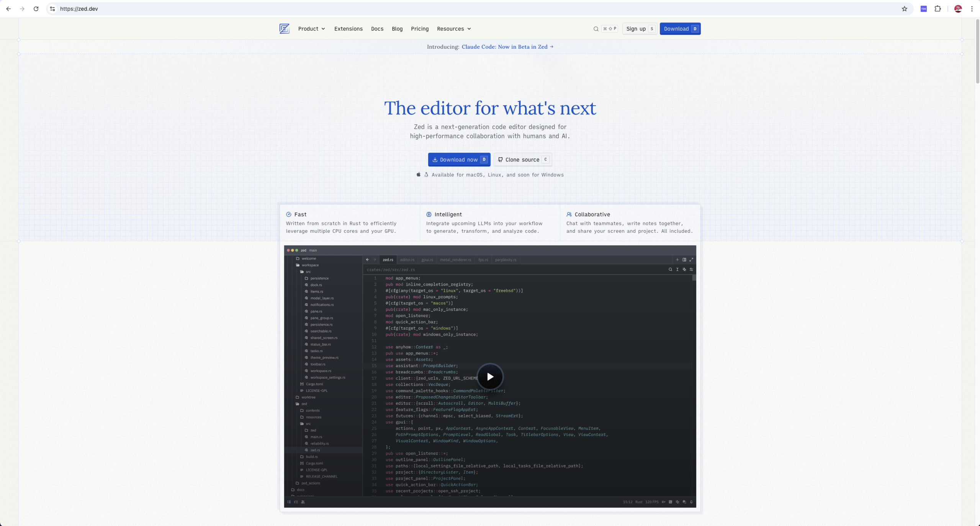Screen dimensions: 980x526
Task: Select the gpui.rs tab in the editor preview
Action: pos(427,260)
